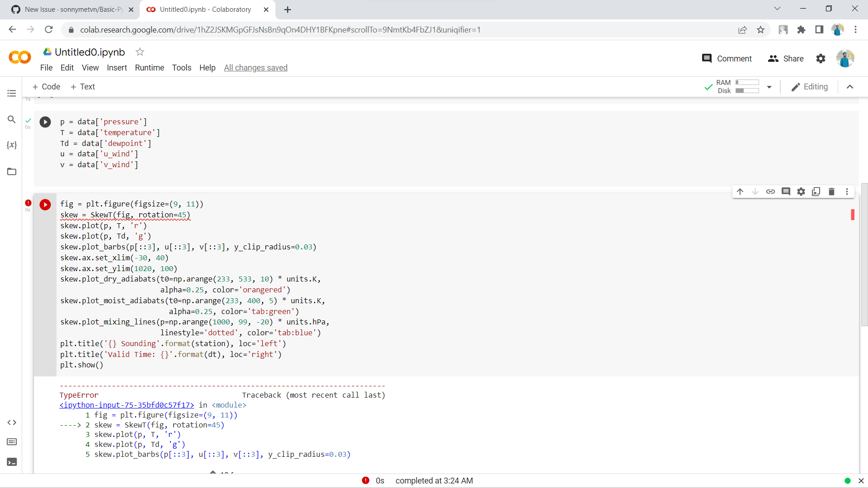Click the Share button
This screenshot has height=488, width=868.
point(786,59)
